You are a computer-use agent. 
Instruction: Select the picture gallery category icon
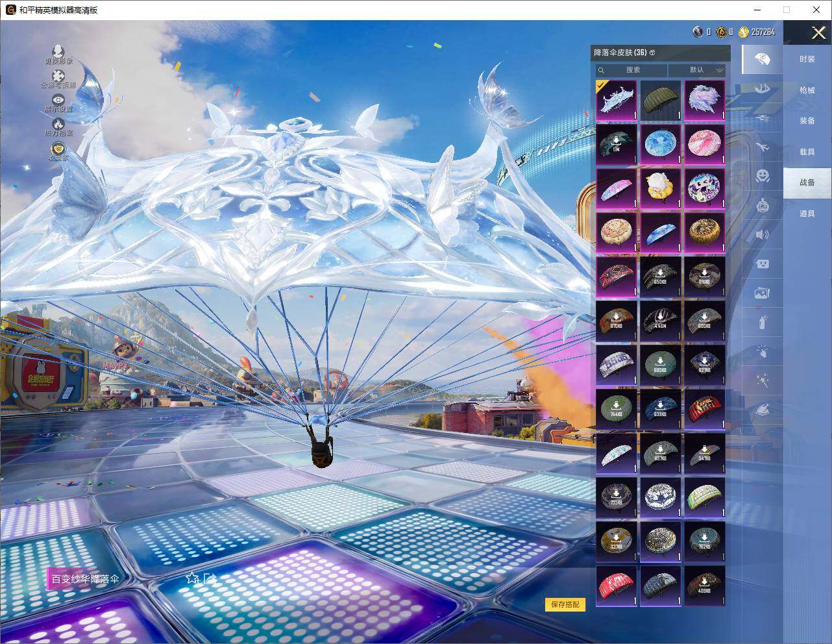tap(763, 293)
